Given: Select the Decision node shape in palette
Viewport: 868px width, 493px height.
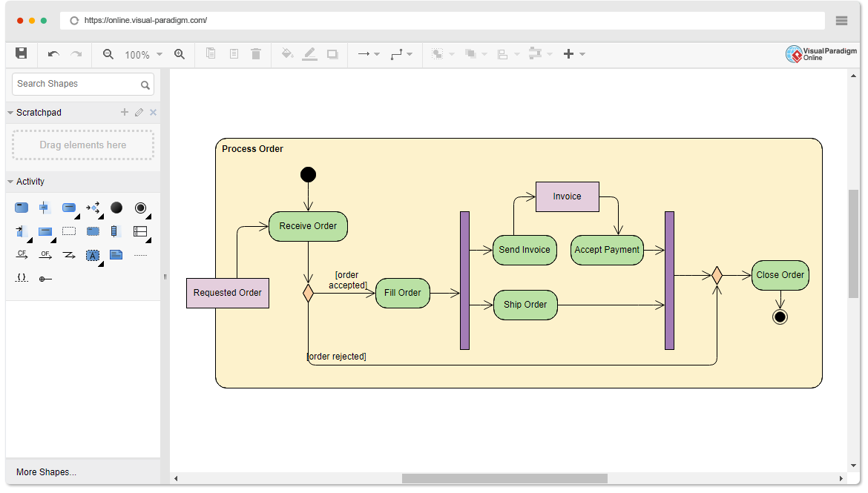Looking at the screenshot, I should (93, 208).
